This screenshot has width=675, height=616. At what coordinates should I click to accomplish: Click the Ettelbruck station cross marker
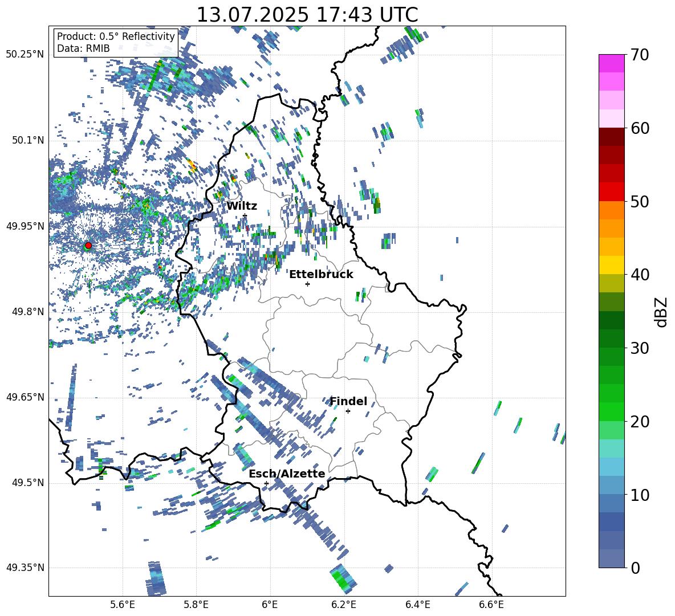(x=307, y=284)
